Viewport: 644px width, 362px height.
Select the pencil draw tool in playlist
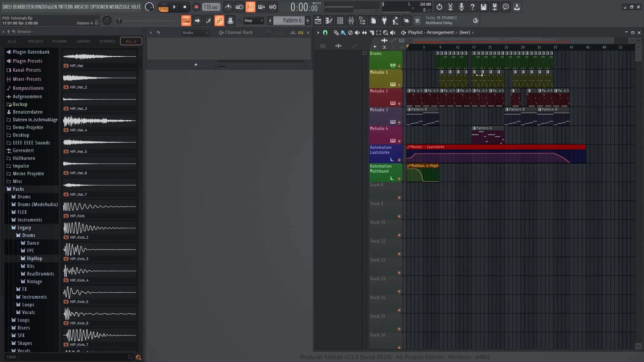tap(336, 33)
